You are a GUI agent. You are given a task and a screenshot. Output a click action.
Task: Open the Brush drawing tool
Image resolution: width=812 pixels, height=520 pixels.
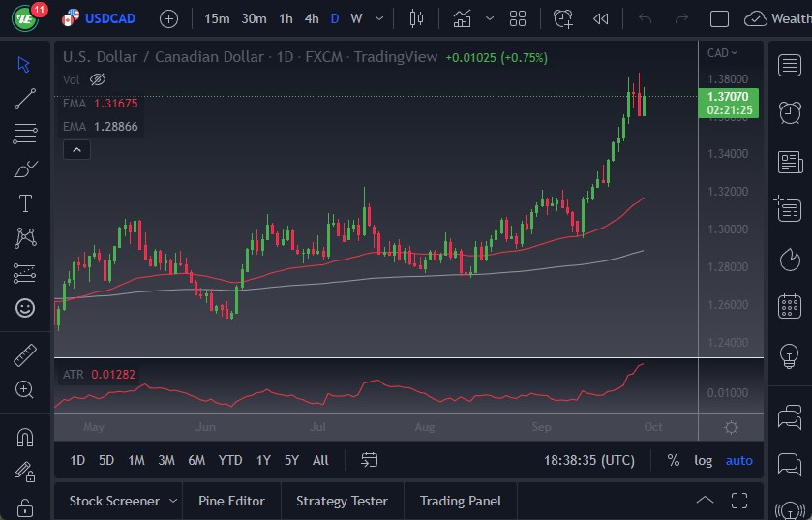coord(25,168)
